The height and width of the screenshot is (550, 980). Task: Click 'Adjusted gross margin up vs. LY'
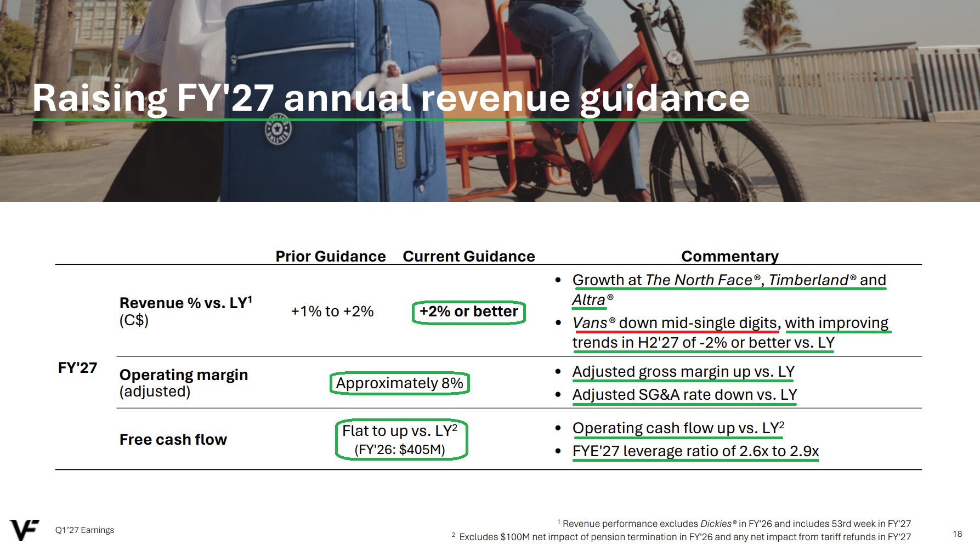click(683, 372)
